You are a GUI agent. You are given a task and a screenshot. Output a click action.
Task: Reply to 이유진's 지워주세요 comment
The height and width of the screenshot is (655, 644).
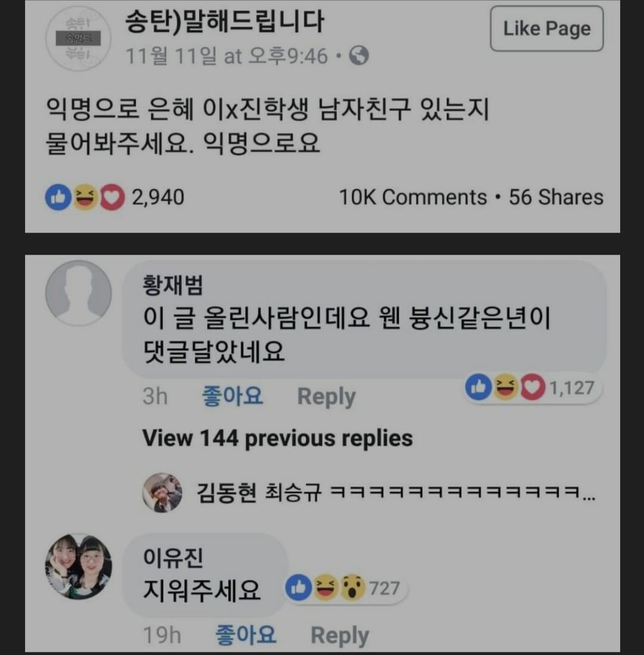340,636
